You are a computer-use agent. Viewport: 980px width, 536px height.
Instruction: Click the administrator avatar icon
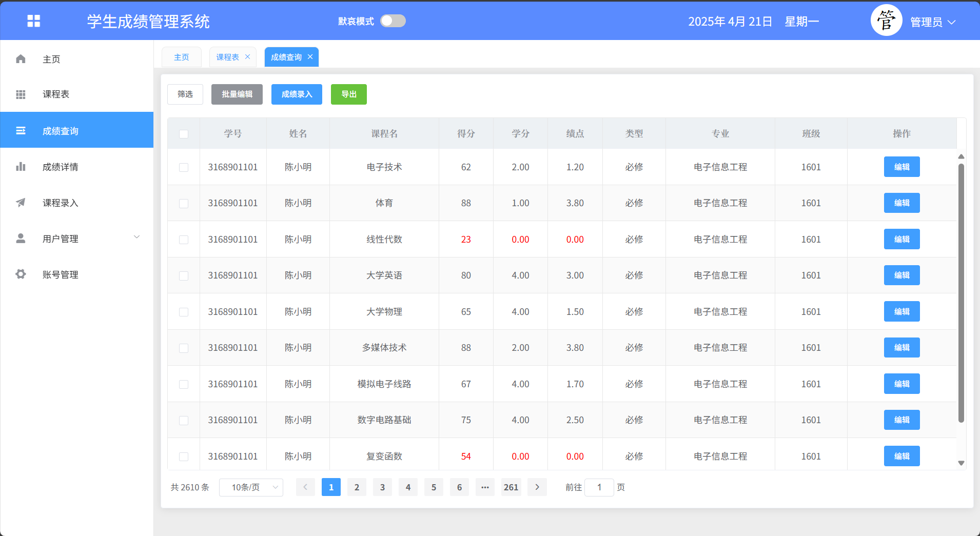886,21
